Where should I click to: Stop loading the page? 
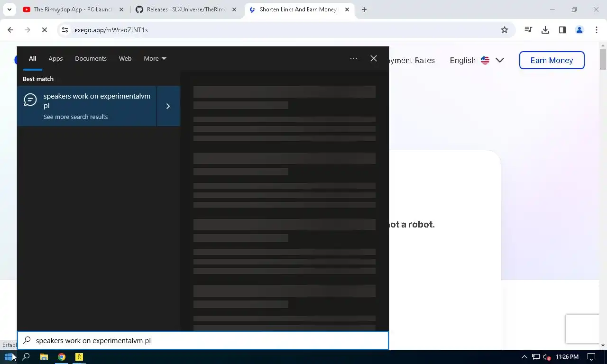click(x=44, y=30)
